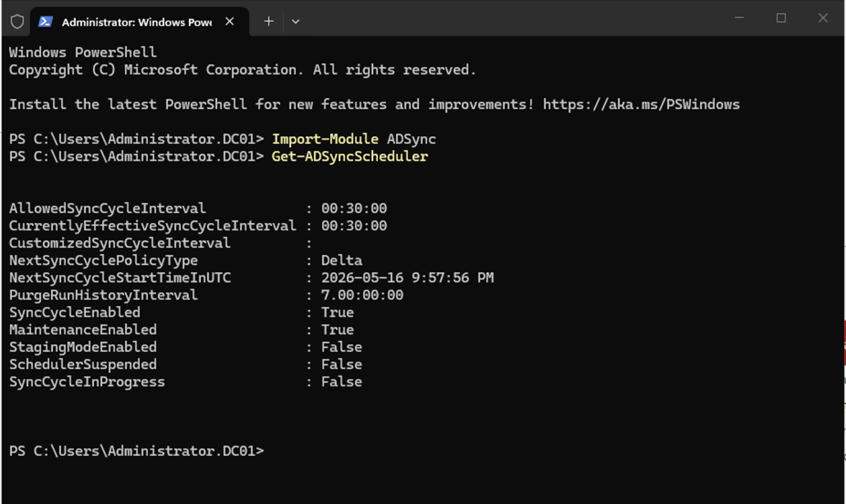
Task: Click the 7.00:00:00 purge interval value
Action: [x=362, y=295]
